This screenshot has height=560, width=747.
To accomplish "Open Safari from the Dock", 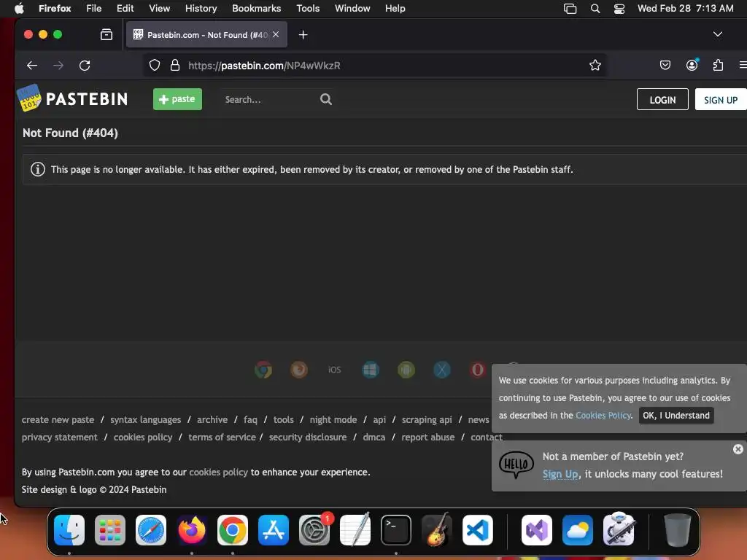I will (151, 529).
